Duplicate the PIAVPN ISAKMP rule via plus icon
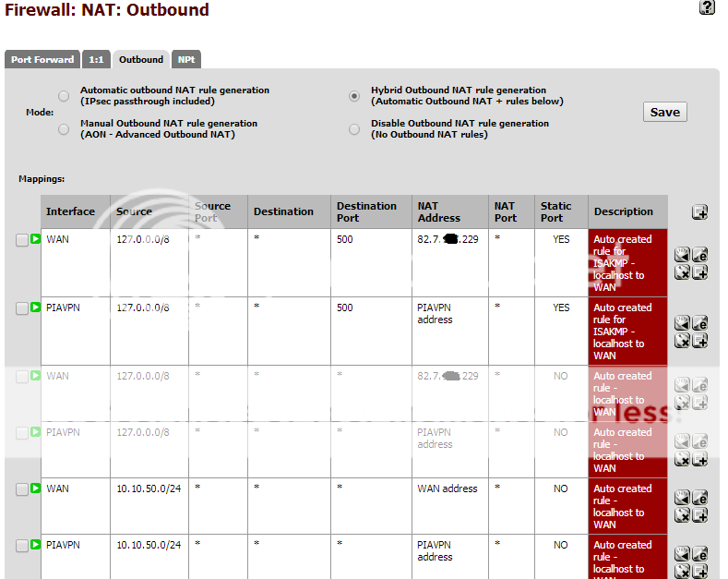Viewport: 728px width, 579px height. 699,340
